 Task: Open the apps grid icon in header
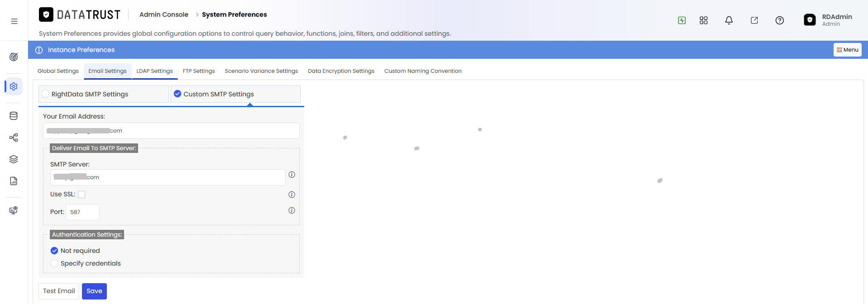coord(704,20)
